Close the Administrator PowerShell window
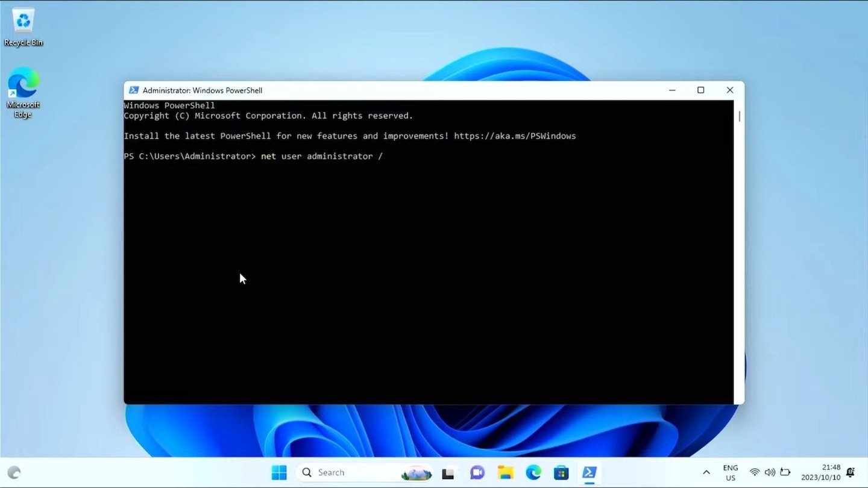Viewport: 868px width, 488px height. click(x=730, y=90)
